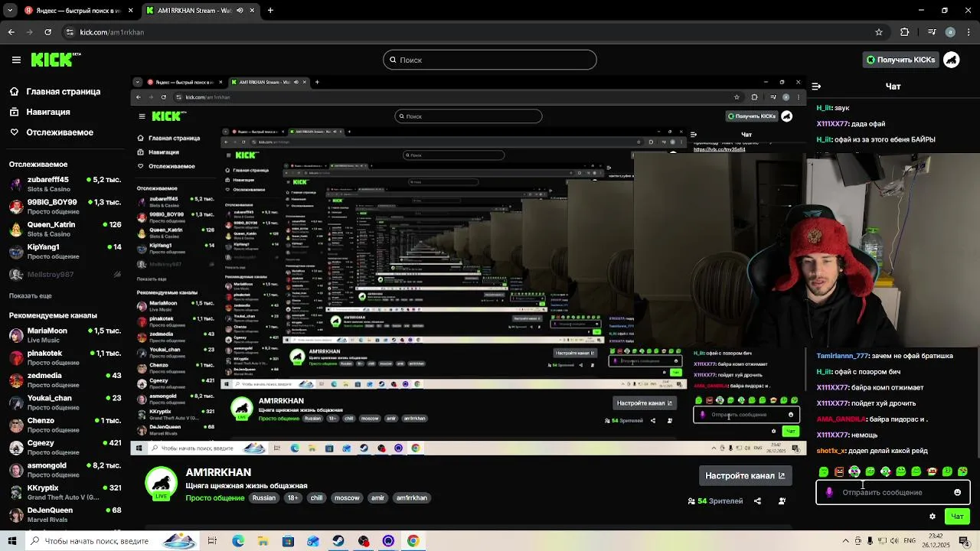Click the Получить KICKs button
The image size is (980, 551).
pyautogui.click(x=900, y=60)
